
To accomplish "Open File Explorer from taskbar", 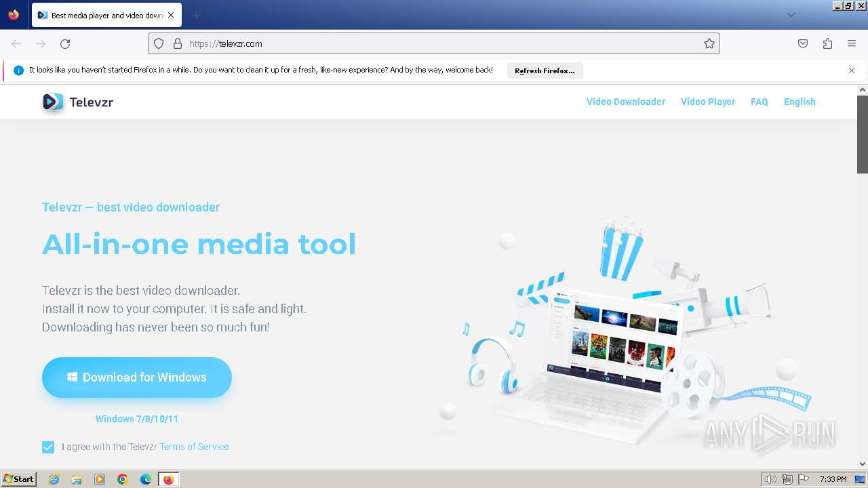I will (x=77, y=479).
